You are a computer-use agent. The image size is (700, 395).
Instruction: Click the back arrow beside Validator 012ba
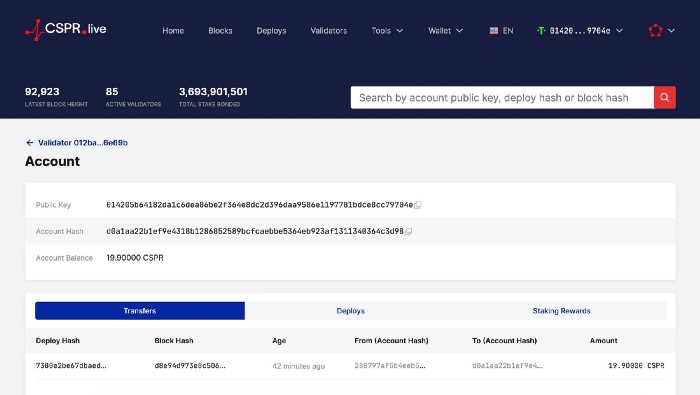click(x=29, y=143)
